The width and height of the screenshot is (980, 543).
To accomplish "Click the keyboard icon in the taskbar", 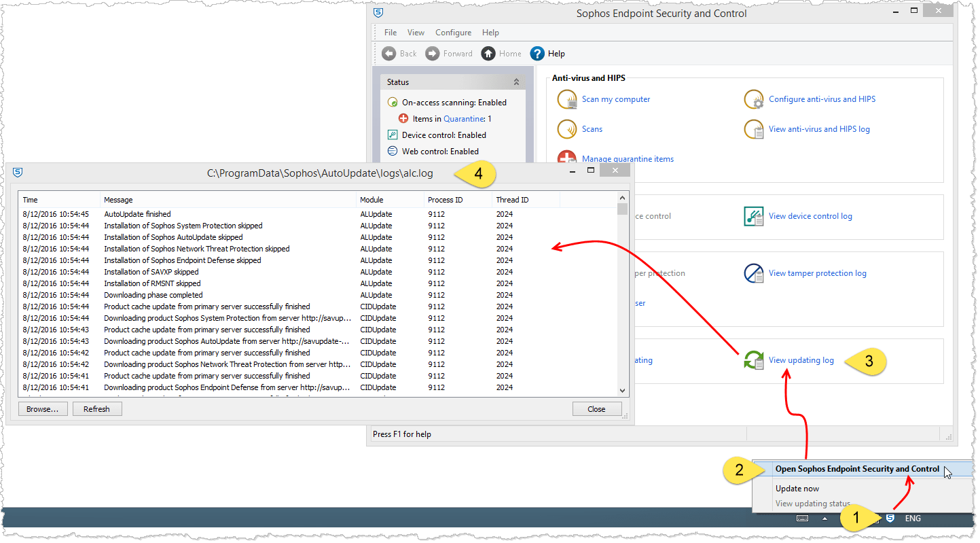I will 802,519.
